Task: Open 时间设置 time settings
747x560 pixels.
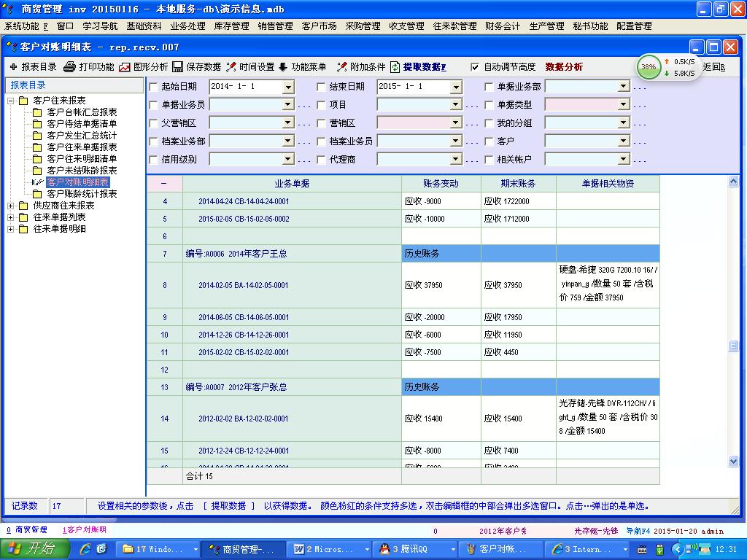Action: point(231,67)
